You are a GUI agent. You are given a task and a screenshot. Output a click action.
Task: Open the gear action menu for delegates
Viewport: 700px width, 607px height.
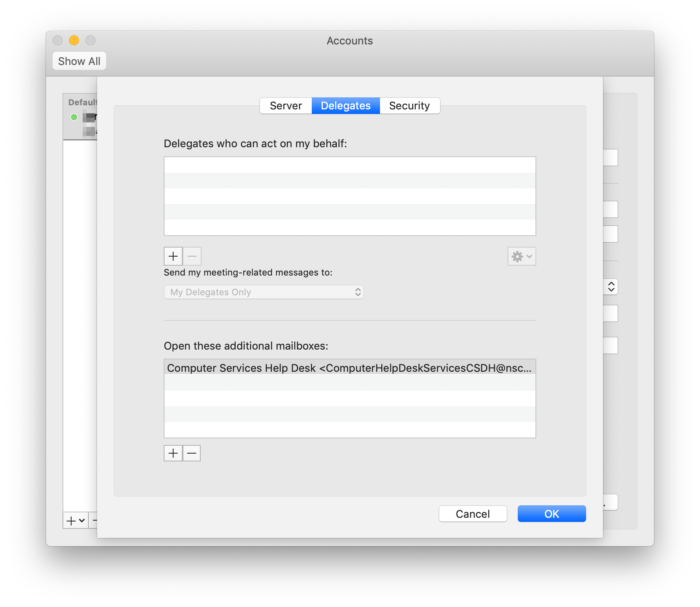[522, 257]
